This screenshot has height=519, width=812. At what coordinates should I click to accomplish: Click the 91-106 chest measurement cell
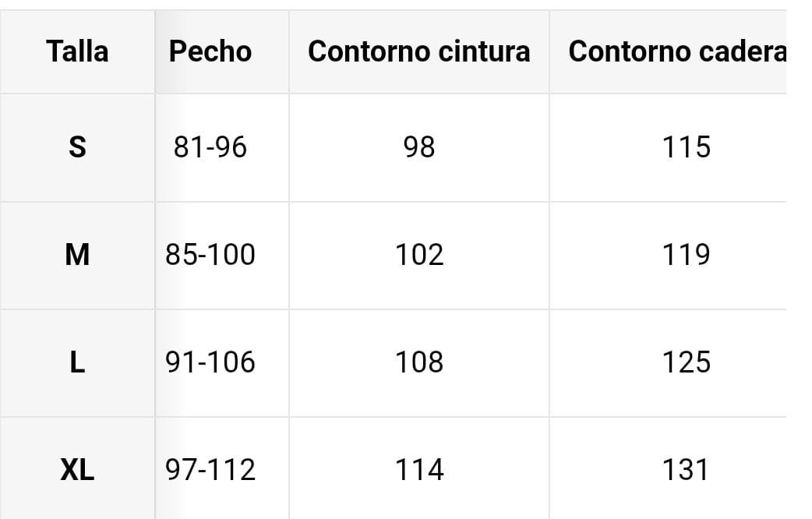(210, 362)
